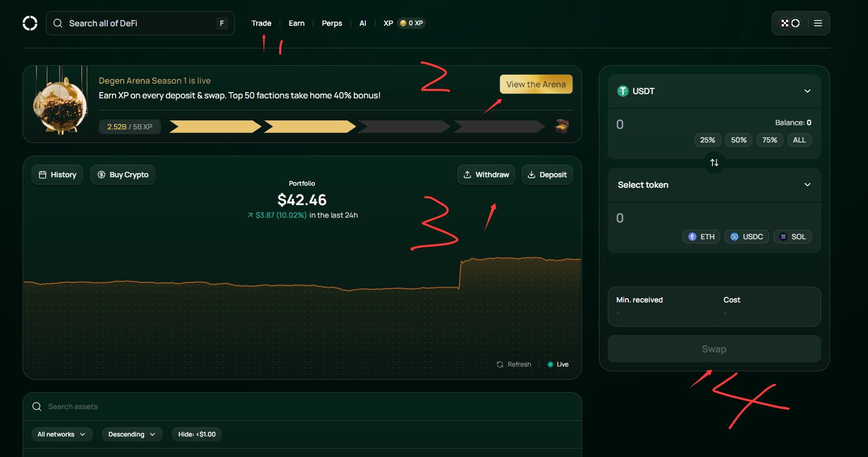This screenshot has width=868, height=457.
Task: Click the Buy Crypto button
Action: coord(123,175)
